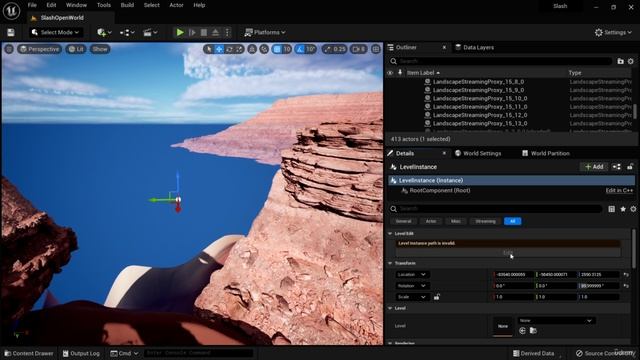Open the Cinematics clapperboard dropdown

point(150,32)
